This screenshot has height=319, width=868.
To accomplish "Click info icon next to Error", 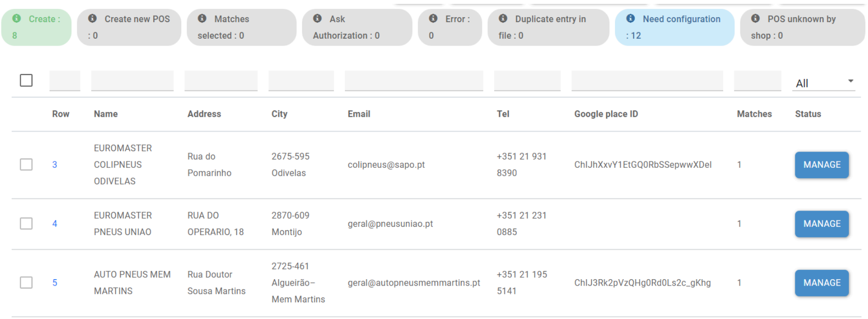I will 433,18.
